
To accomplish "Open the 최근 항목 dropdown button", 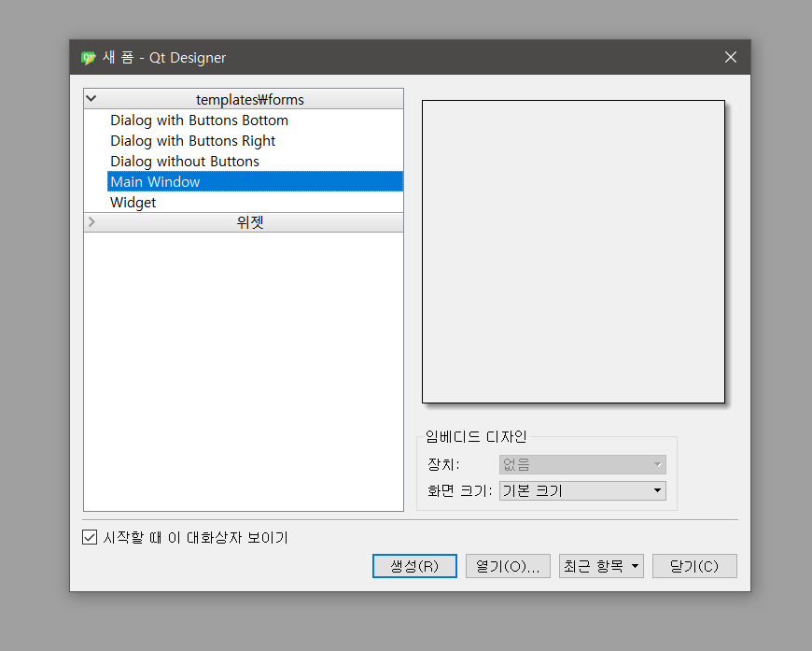I will pos(601,566).
